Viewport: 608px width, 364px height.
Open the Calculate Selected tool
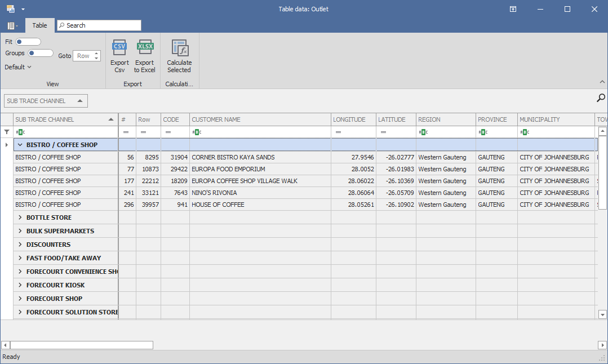coord(179,48)
